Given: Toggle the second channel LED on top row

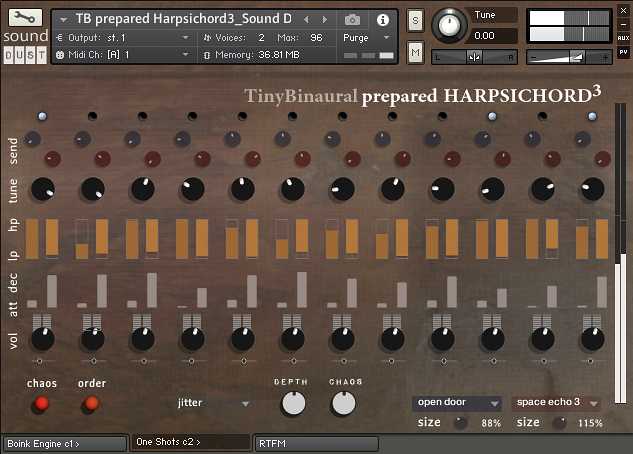Looking at the screenshot, I should (92, 116).
